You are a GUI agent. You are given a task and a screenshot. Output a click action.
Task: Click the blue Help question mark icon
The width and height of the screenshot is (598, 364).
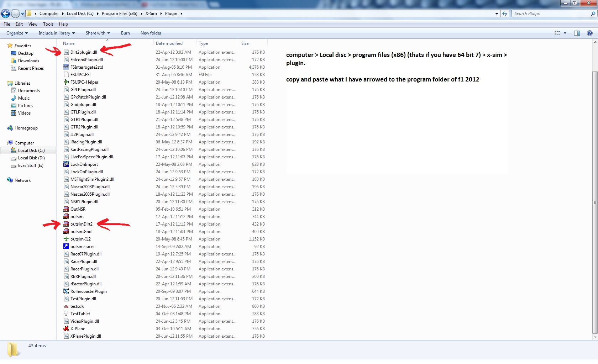(x=590, y=33)
